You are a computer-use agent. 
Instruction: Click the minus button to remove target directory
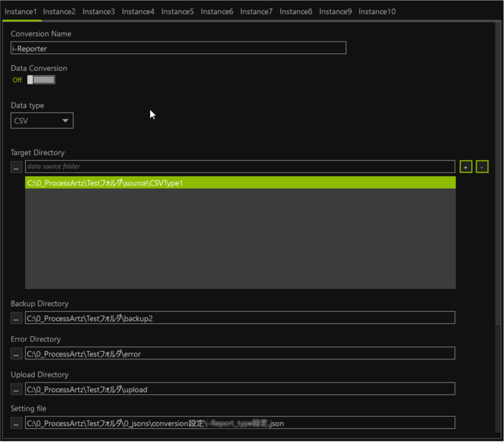click(482, 167)
